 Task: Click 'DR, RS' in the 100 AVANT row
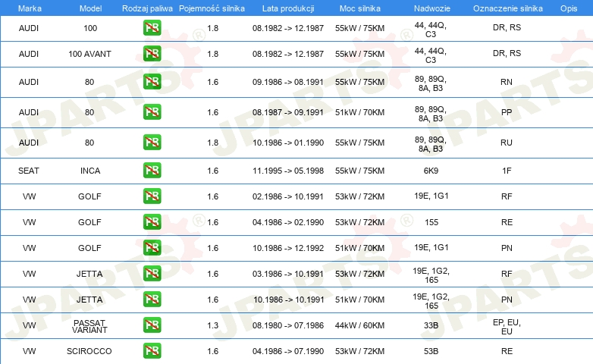point(507,53)
